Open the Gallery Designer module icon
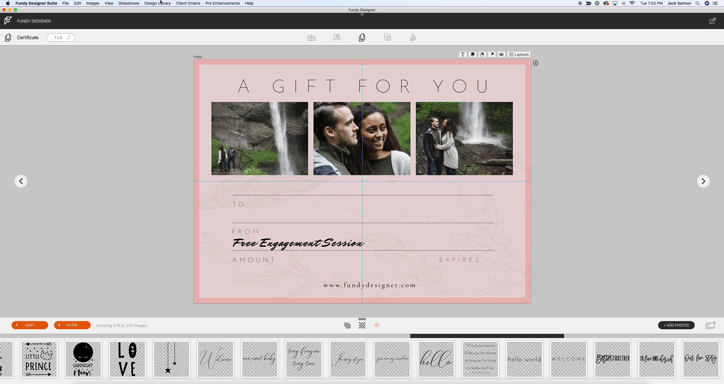The height and width of the screenshot is (384, 724). click(337, 37)
